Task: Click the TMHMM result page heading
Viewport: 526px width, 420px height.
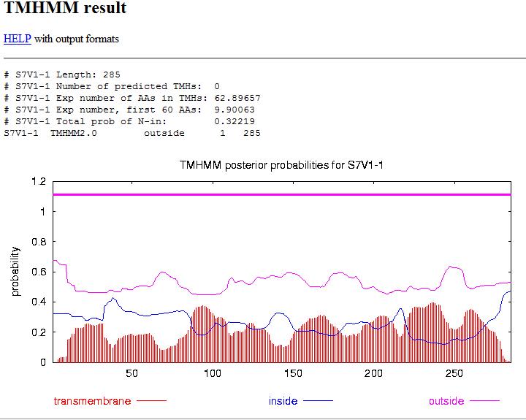Action: 65,9
